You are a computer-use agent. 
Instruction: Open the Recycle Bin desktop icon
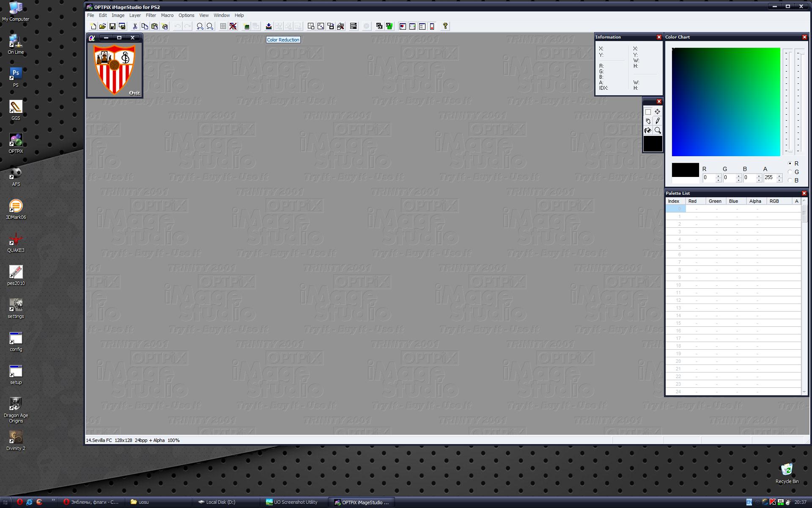(787, 473)
